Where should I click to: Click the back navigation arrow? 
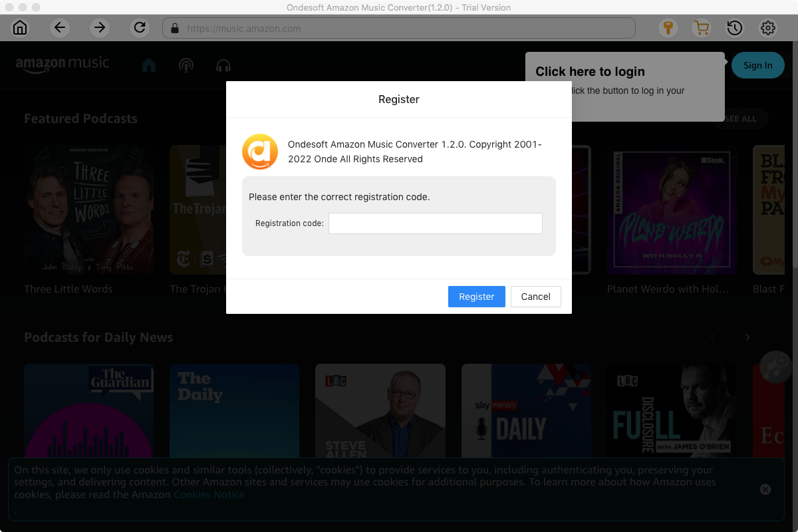coord(60,28)
